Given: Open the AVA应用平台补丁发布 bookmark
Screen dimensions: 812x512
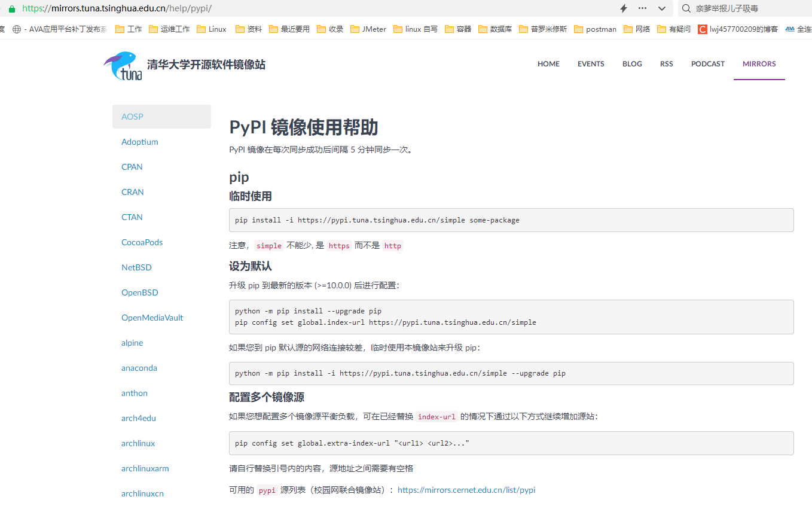Looking at the screenshot, I should [x=60, y=29].
